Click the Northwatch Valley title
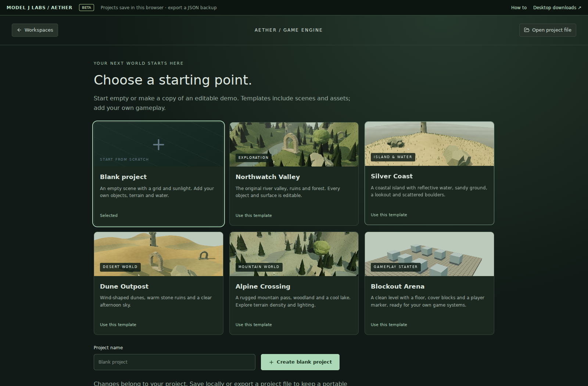 (x=268, y=177)
